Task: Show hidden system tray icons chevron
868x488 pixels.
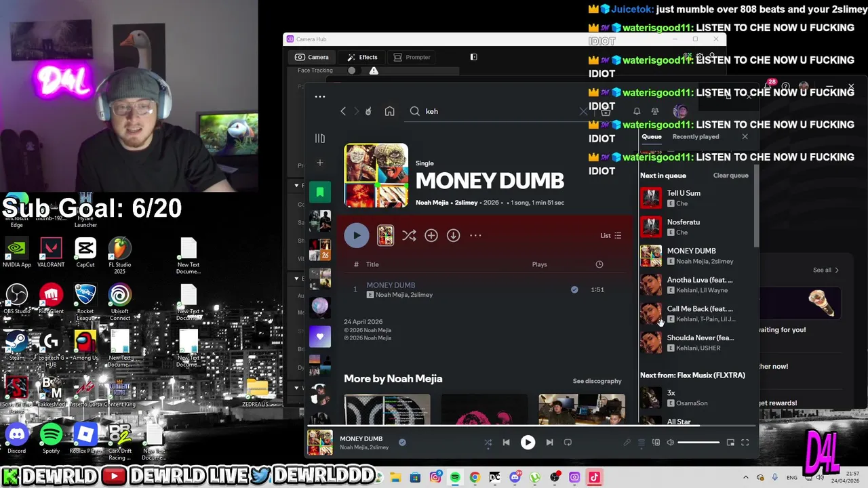Action: pos(745,477)
